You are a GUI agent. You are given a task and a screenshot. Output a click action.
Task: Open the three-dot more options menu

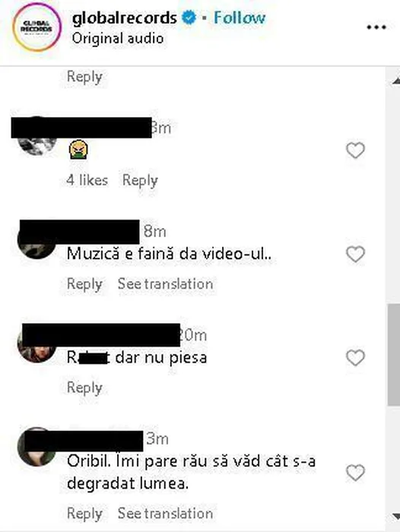click(376, 27)
